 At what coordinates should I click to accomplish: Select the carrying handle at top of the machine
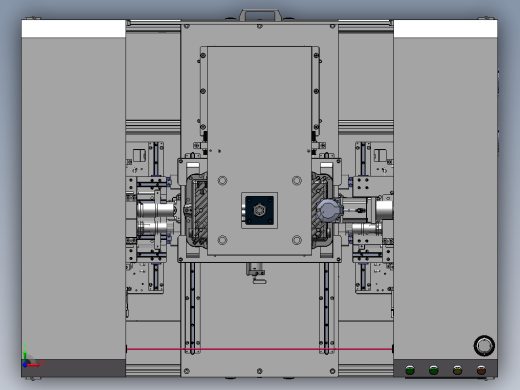point(260,15)
